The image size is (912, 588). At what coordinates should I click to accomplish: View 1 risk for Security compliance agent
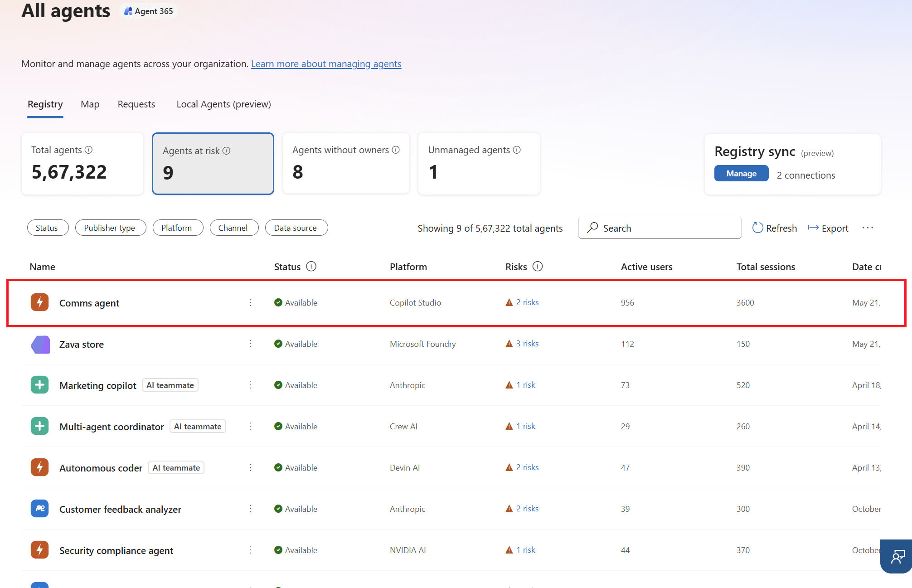pos(520,550)
